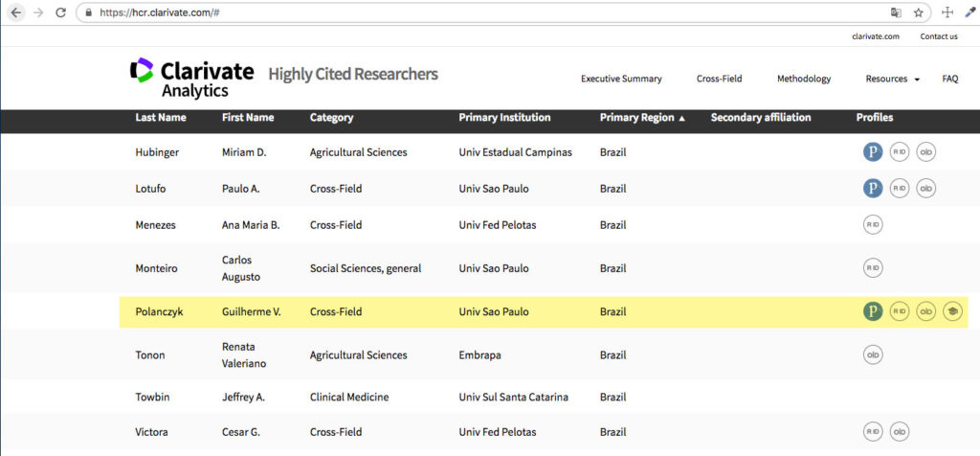The image size is (980, 456).
Task: Click 'Univ Sul Santa Catarina' institution cell
Action: coord(513,397)
